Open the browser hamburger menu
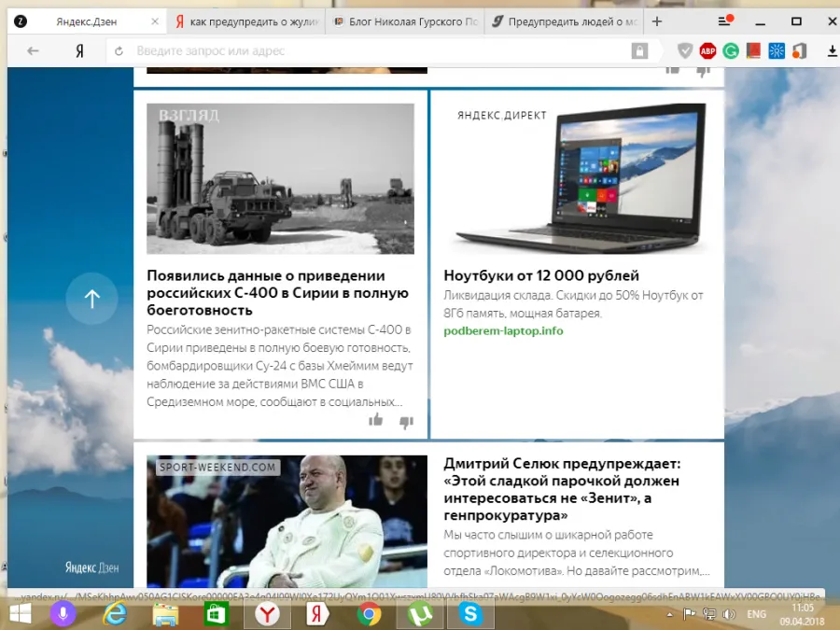The width and height of the screenshot is (840, 630). tap(725, 21)
